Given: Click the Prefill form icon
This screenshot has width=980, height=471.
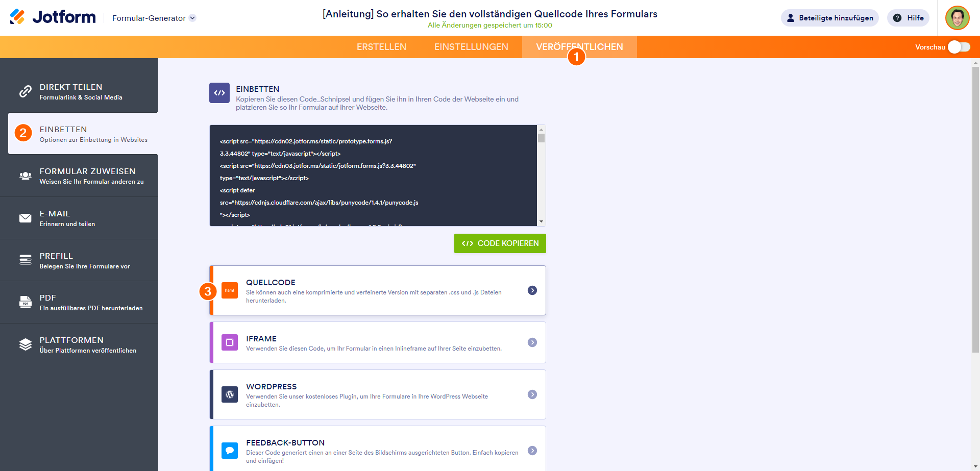Looking at the screenshot, I should [25, 260].
